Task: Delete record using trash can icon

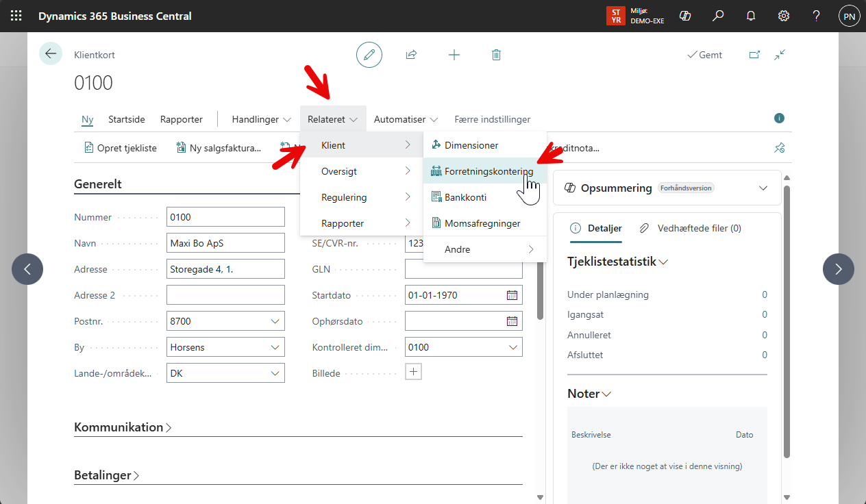Action: (x=497, y=55)
